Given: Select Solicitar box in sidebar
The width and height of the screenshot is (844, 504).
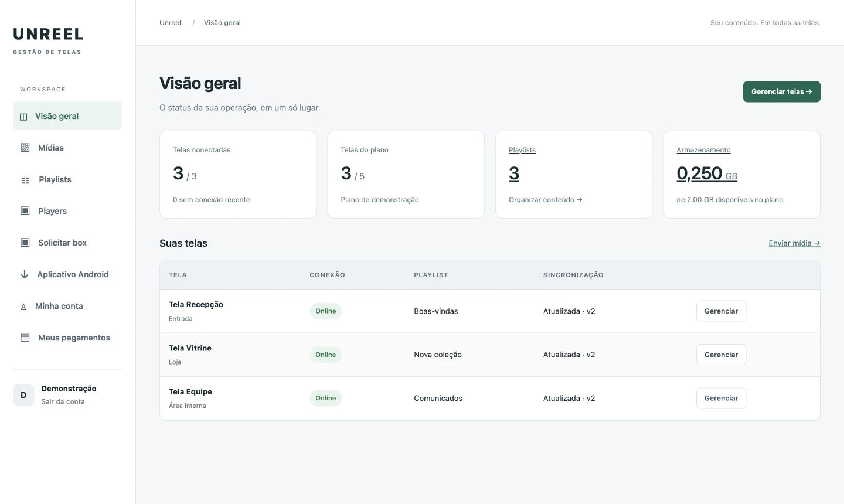Looking at the screenshot, I should (x=67, y=243).
